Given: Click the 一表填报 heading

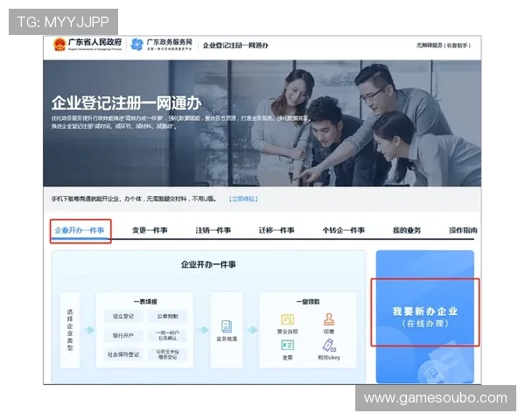Looking at the screenshot, I should coord(145,302).
